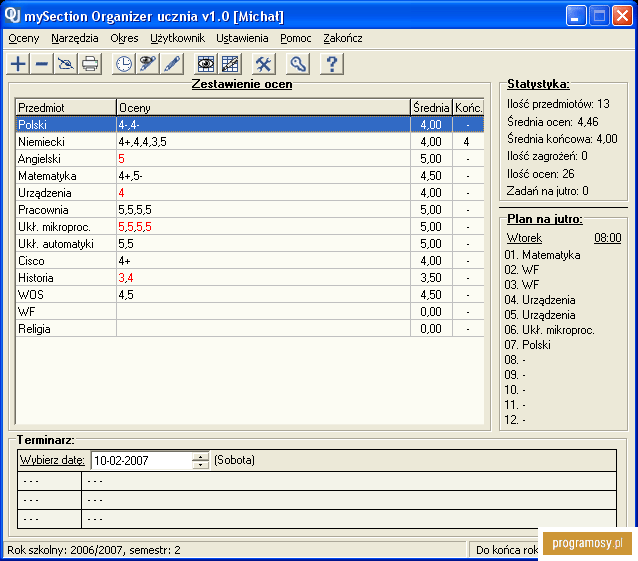Select the Urządzenia row in grades table
Image resolution: width=638 pixels, height=561 pixels.
coord(250,193)
